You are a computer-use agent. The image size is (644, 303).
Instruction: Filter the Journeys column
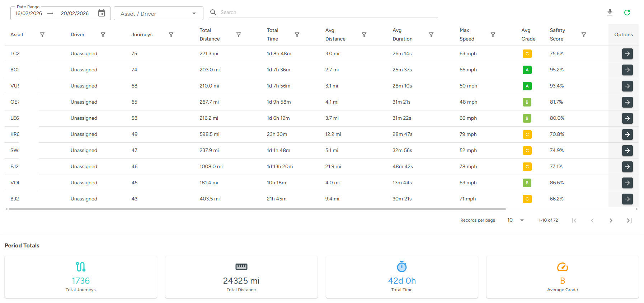click(171, 35)
